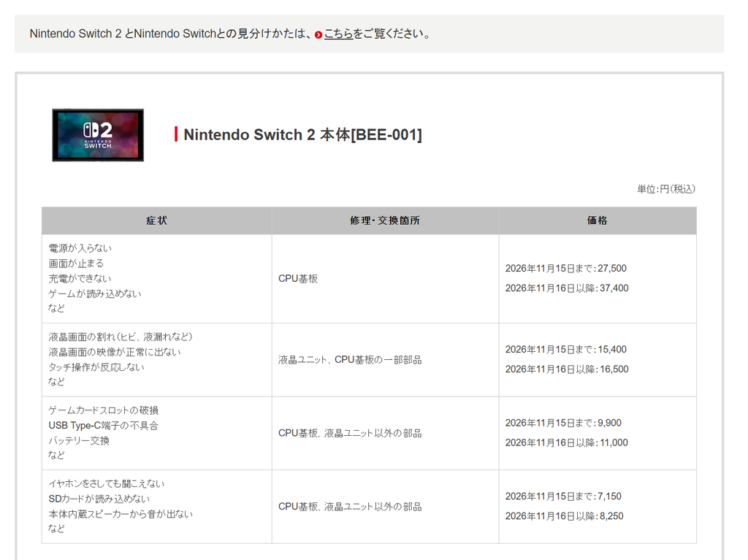Click the 単位:円(税込) unit note
This screenshot has height=560, width=748.
tap(666, 189)
